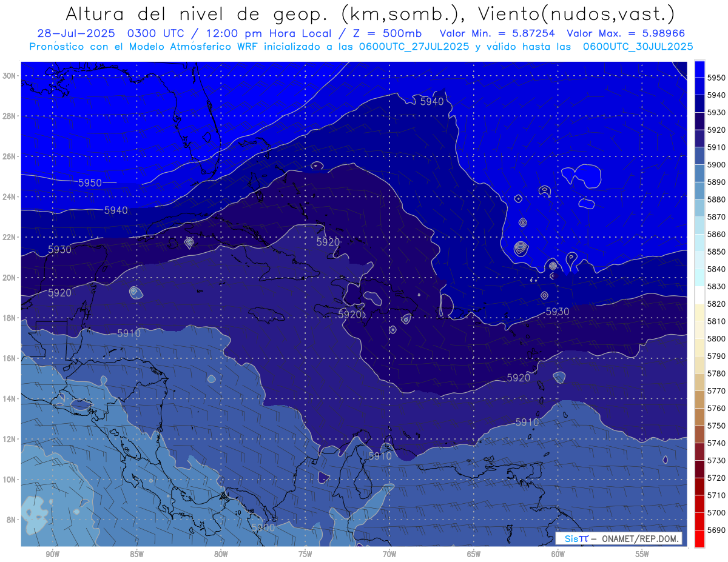The width and height of the screenshot is (728, 562).
Task: Click the '90W' longitude axis label
Action: point(52,554)
